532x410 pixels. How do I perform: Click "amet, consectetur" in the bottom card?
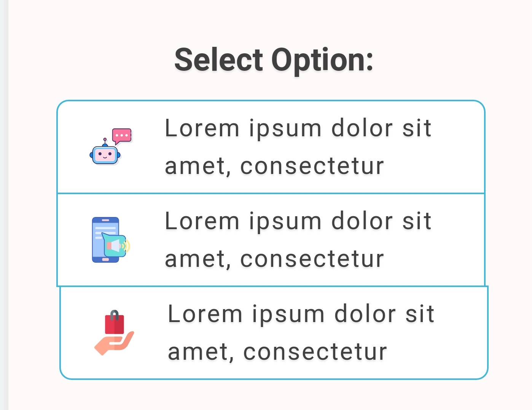[x=277, y=352]
